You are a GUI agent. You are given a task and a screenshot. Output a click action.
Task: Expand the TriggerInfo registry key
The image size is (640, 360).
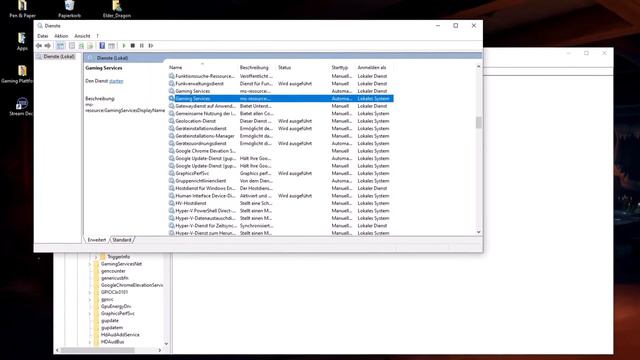tap(96, 257)
